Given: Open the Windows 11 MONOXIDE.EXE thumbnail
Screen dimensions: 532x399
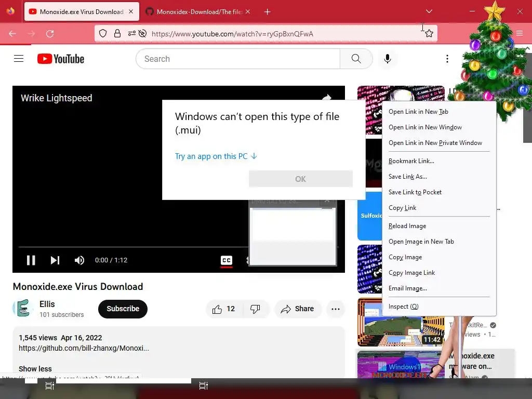Looking at the screenshot, I should 401,365.
